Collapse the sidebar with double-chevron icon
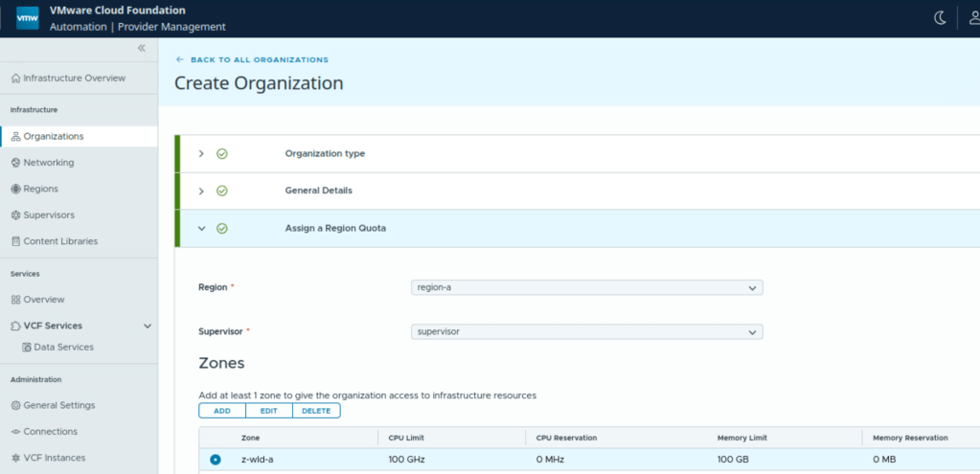The image size is (980, 474). coord(142,48)
